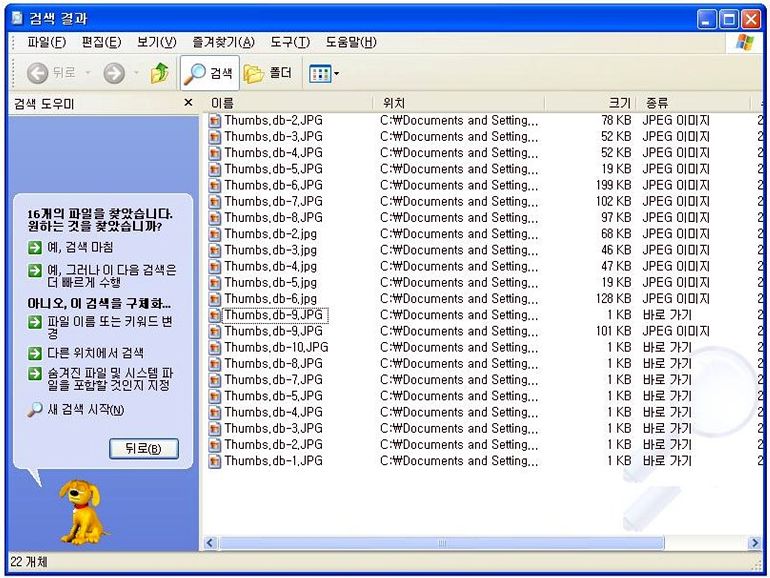The width and height of the screenshot is (770, 578).
Task: Close the 검색 도우미 side pane
Action: tap(188, 103)
